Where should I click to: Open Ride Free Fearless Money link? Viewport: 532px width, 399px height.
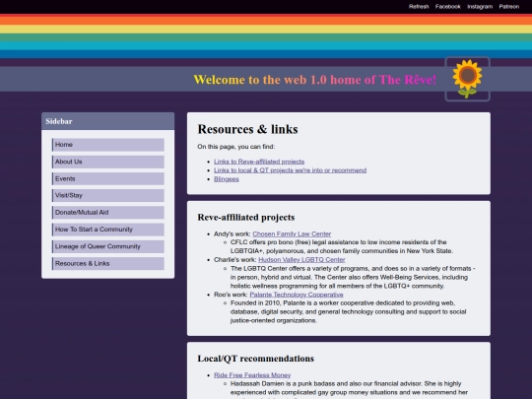pos(252,375)
